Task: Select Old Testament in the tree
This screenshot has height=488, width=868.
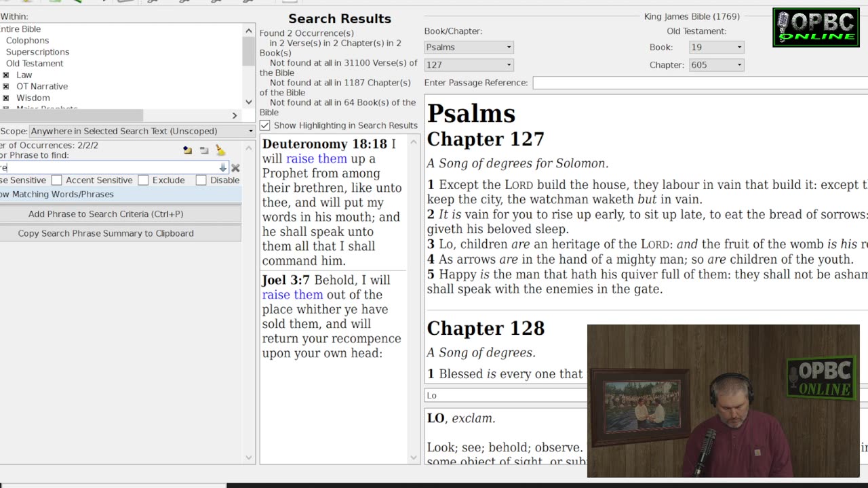Action: coord(35,64)
